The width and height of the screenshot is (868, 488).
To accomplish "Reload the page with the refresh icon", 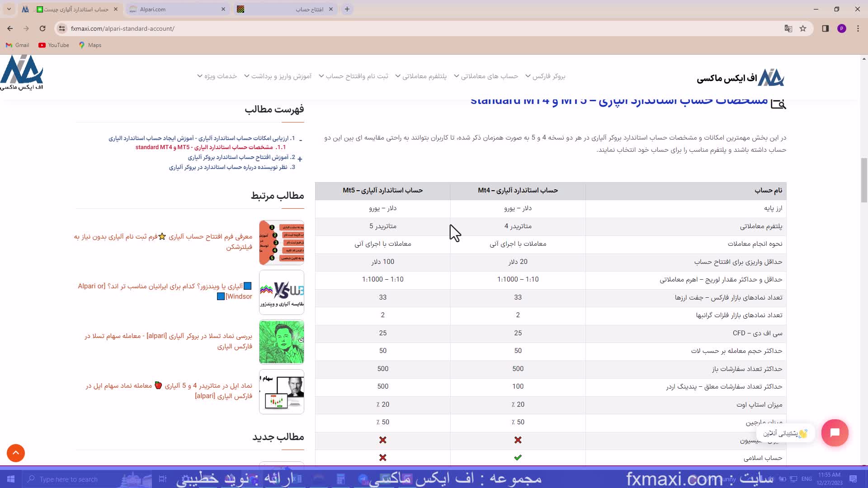I will tap(42, 28).
